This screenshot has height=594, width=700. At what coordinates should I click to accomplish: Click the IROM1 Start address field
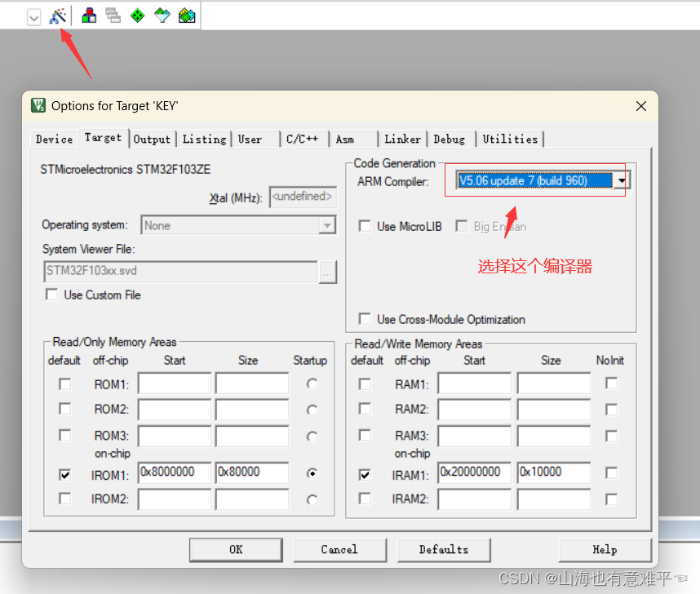tap(175, 472)
